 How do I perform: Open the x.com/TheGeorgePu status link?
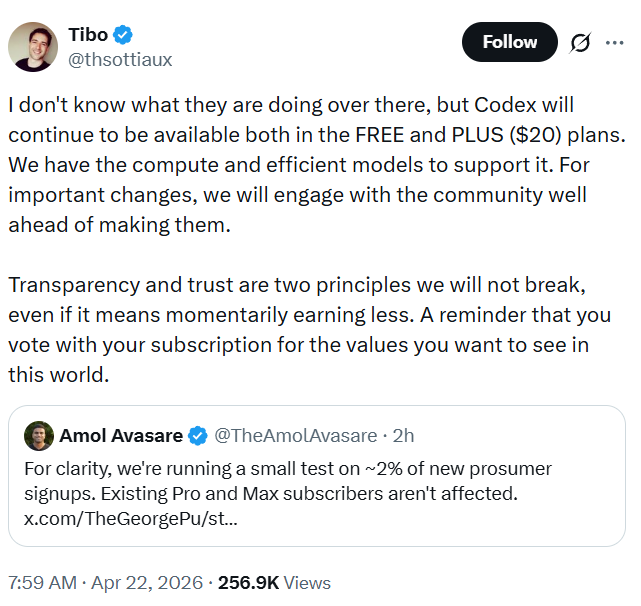(131, 518)
